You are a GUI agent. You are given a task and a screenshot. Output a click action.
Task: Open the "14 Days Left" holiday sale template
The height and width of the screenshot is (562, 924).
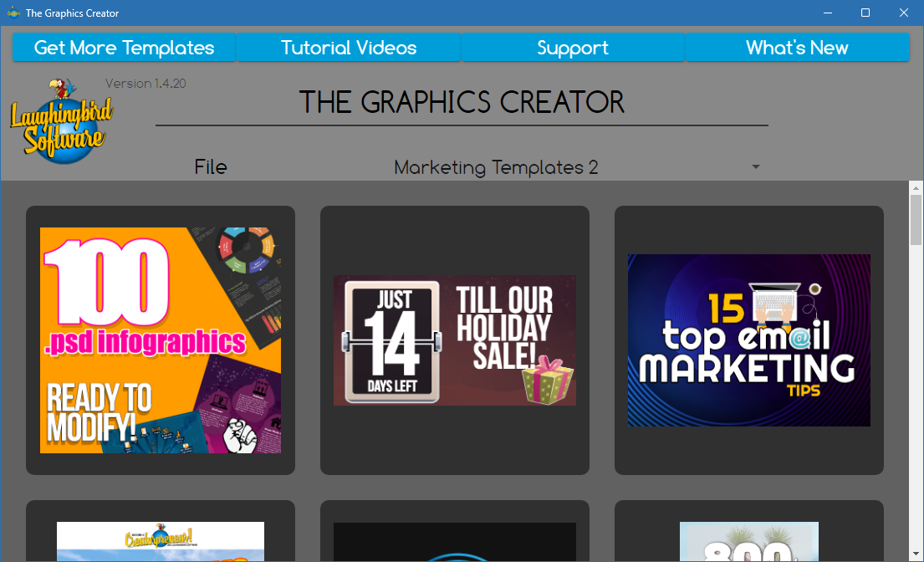(x=454, y=340)
